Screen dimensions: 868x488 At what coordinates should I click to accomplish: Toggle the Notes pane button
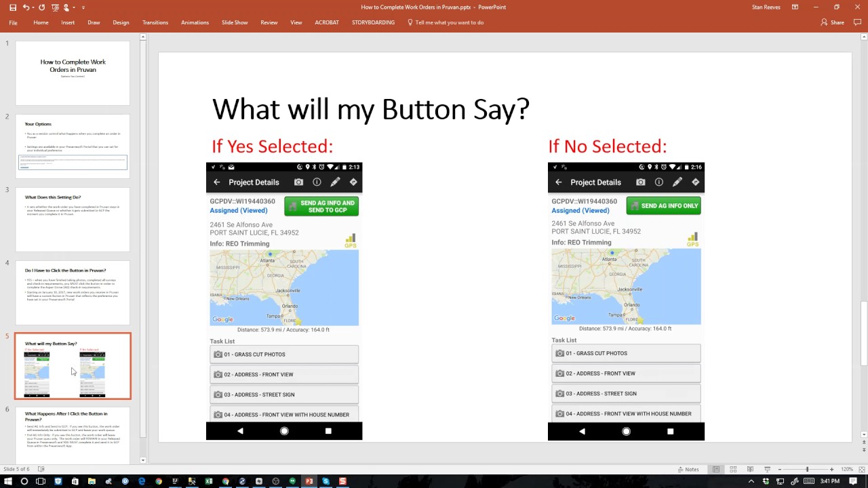tap(688, 469)
